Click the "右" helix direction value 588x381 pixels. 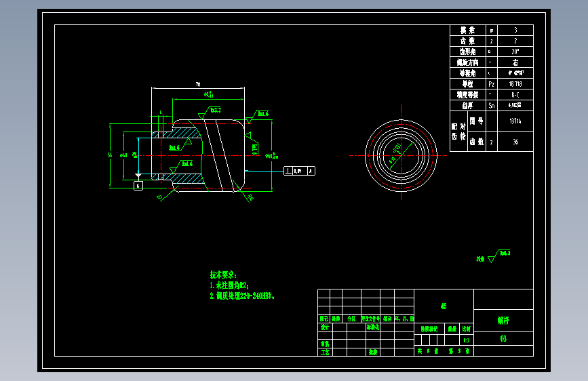pos(515,62)
